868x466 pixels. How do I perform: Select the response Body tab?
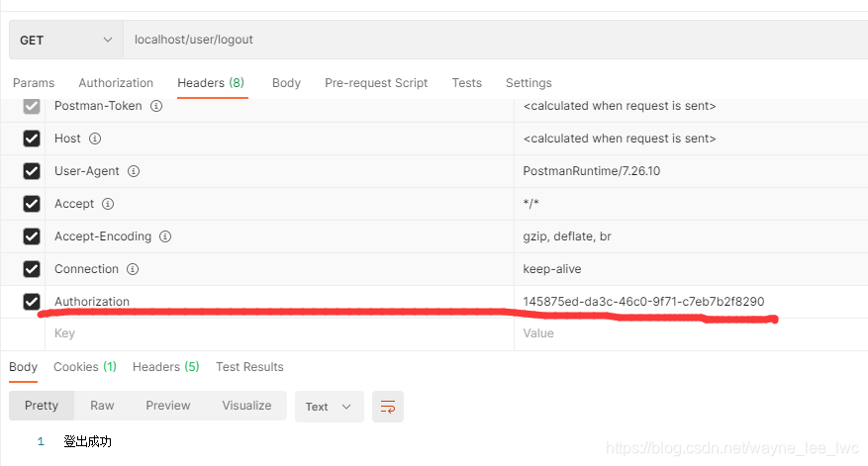23,367
